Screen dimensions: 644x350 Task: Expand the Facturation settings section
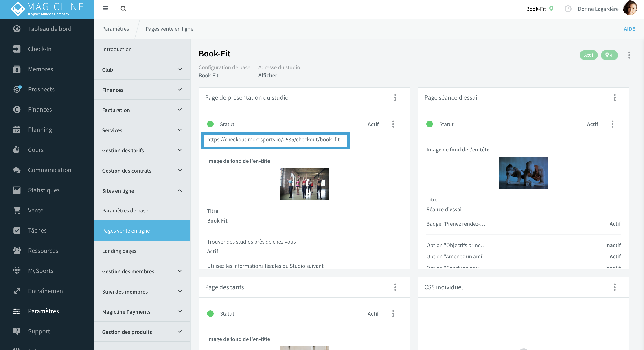pos(142,110)
